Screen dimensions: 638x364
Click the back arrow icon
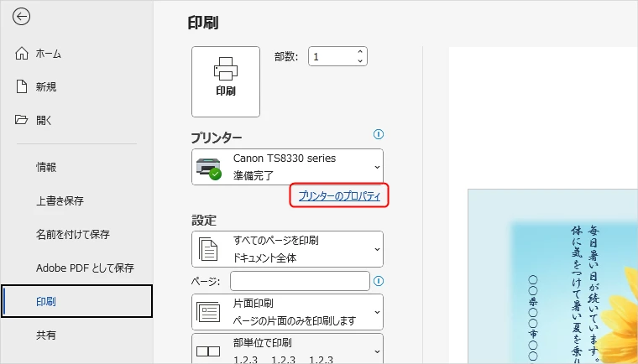[21, 17]
